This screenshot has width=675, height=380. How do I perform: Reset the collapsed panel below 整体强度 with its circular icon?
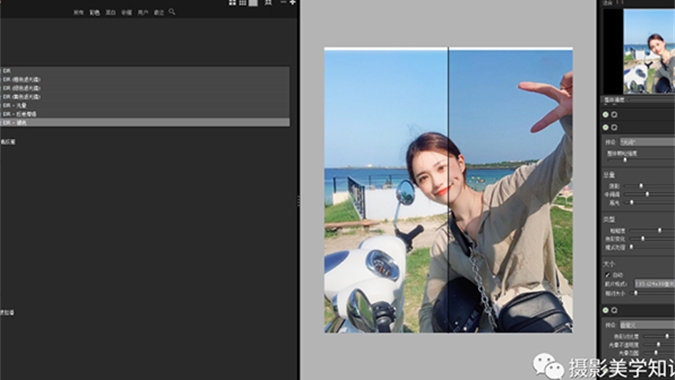point(614,114)
